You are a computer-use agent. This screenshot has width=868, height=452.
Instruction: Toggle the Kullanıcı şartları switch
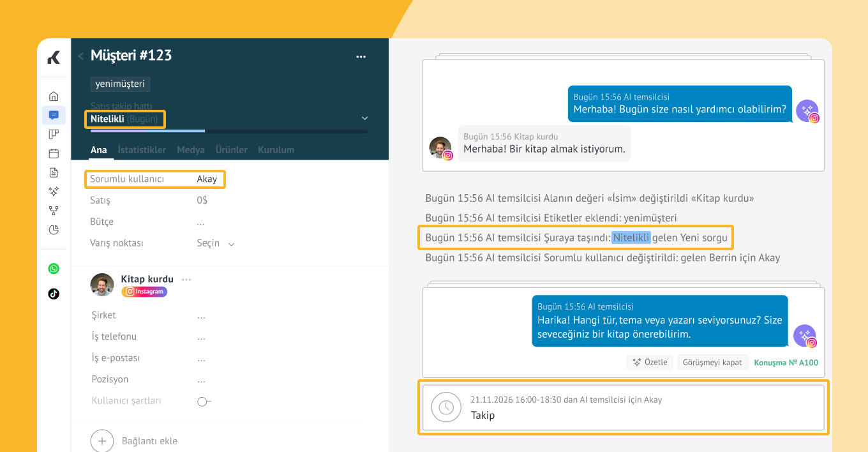pos(204,402)
